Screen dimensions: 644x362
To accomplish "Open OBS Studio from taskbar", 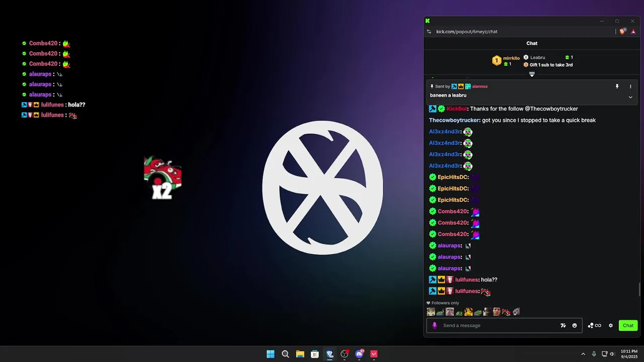I will pyautogui.click(x=345, y=354).
